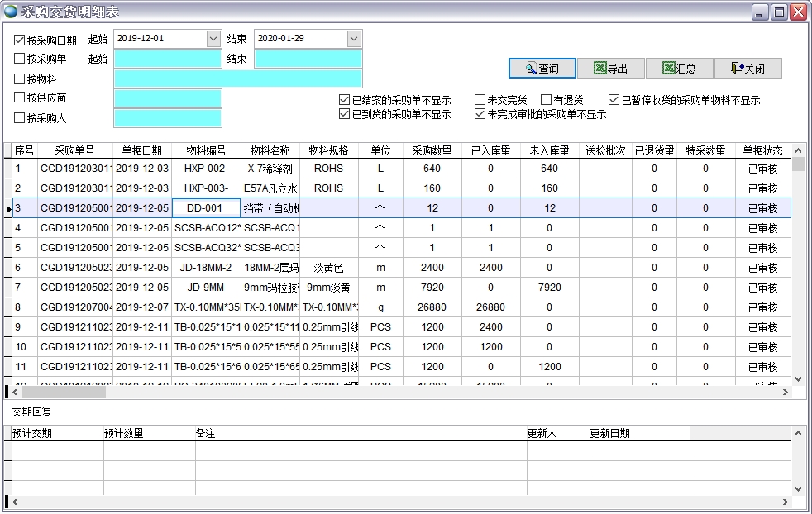812x514 pixels.
Task: Uncheck the 按采购日期 checkbox
Action: [x=20, y=40]
